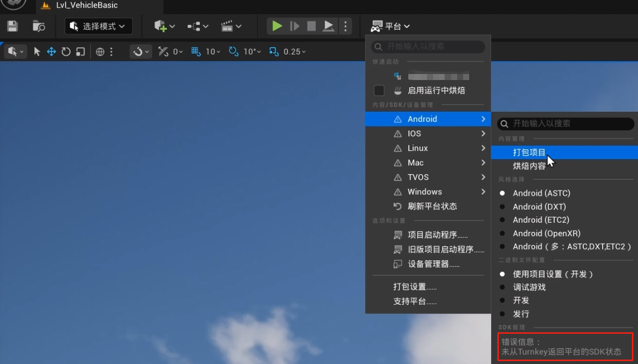
Task: Open 打包设置 packaging settings
Action: (x=428, y=287)
